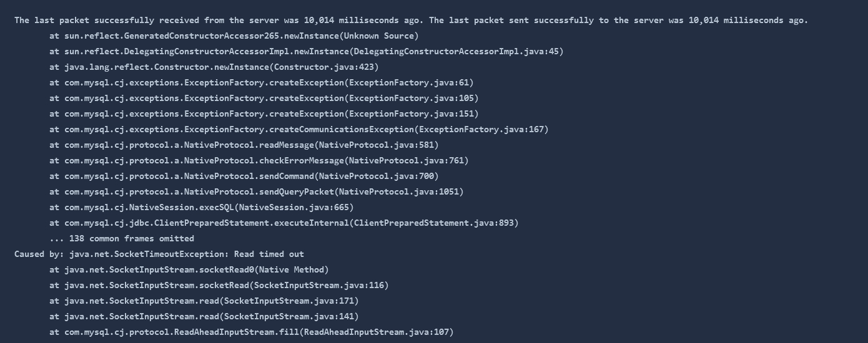Click the ReadAheadInputStream.fill stack frame

click(252, 332)
